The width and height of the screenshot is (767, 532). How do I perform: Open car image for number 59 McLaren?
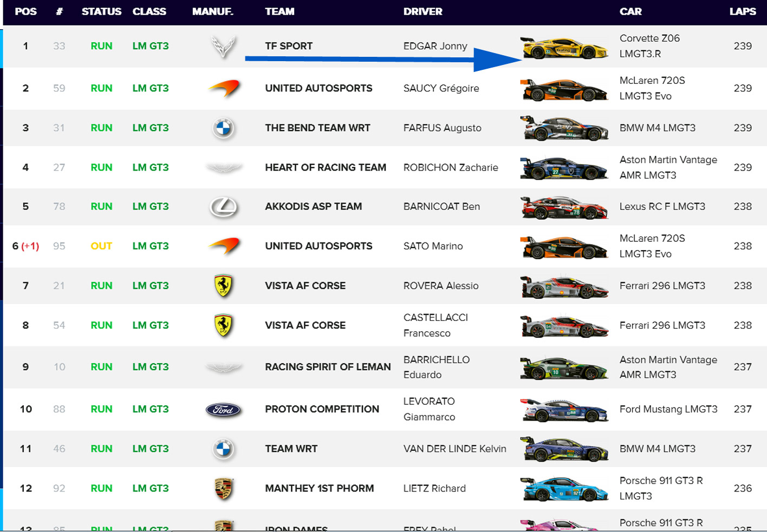click(564, 89)
